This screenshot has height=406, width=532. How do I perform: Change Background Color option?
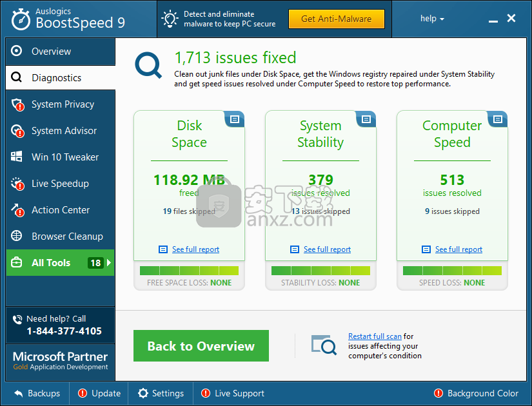coord(477,394)
